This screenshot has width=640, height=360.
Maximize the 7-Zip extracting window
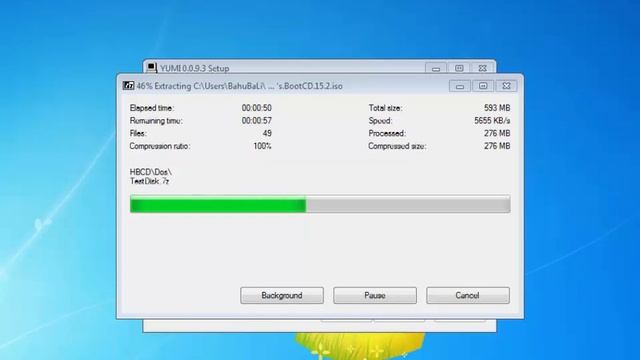[x=483, y=86]
